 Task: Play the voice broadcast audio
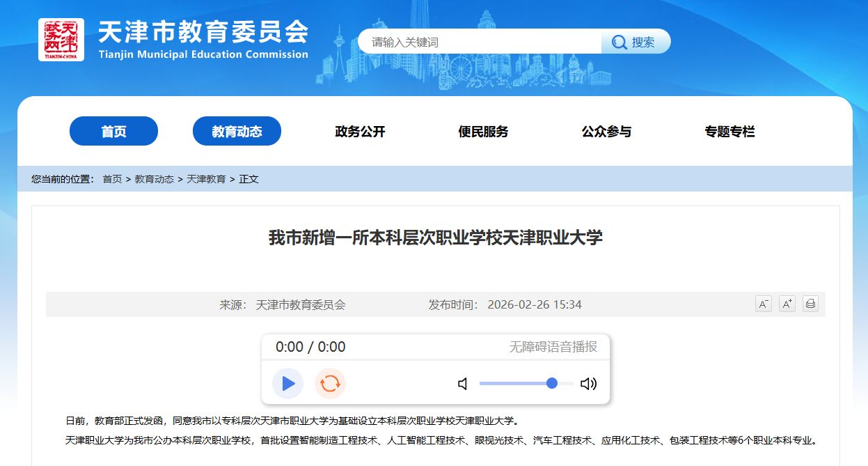[287, 383]
